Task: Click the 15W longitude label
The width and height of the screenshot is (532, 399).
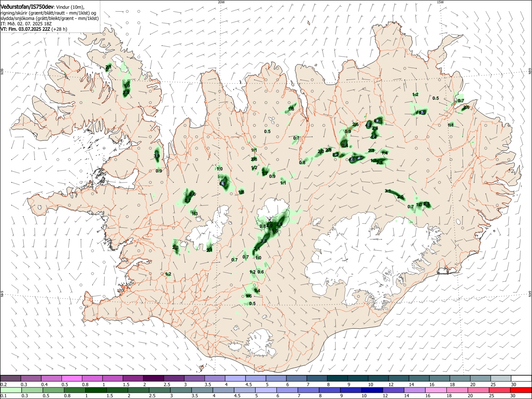Action: click(440, 2)
